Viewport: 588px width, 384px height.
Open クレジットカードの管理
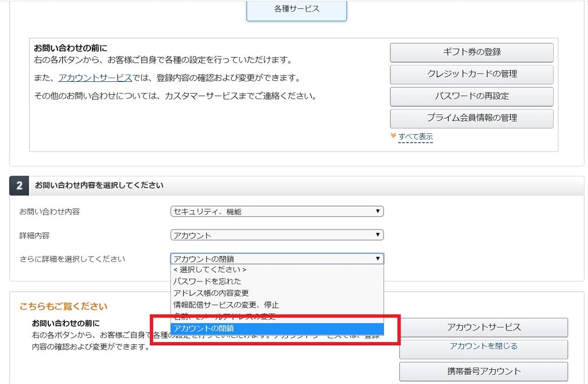[x=471, y=74]
